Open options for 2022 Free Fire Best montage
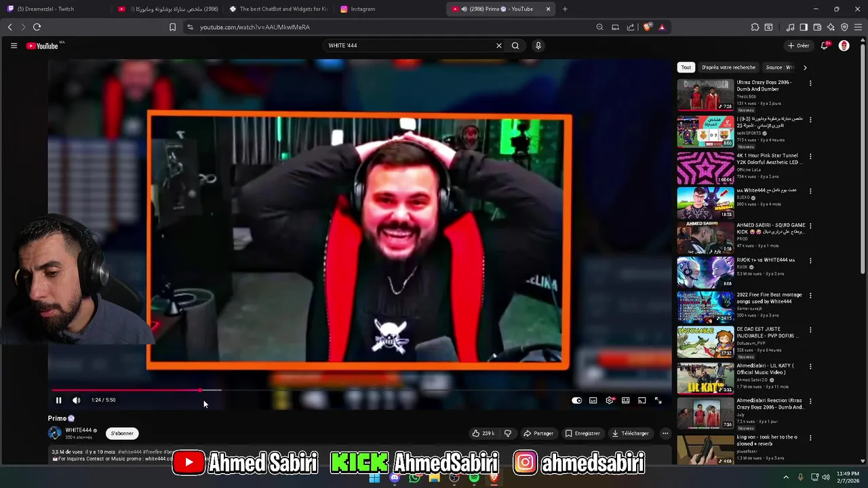This screenshot has width=868, height=488. click(810, 296)
